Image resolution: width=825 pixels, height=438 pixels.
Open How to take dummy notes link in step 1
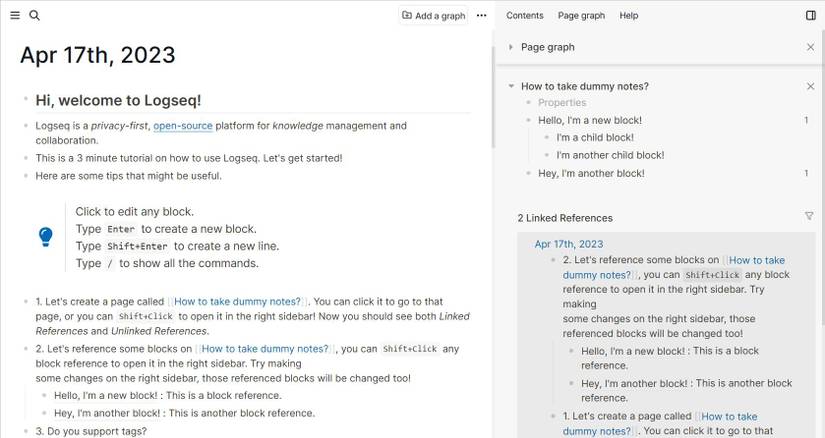237,302
